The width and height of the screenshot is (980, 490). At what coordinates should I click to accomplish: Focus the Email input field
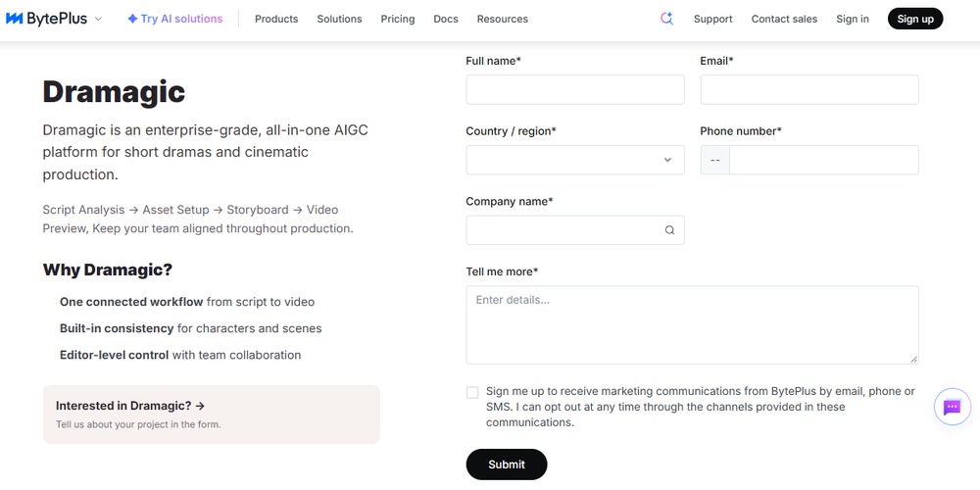tap(809, 89)
